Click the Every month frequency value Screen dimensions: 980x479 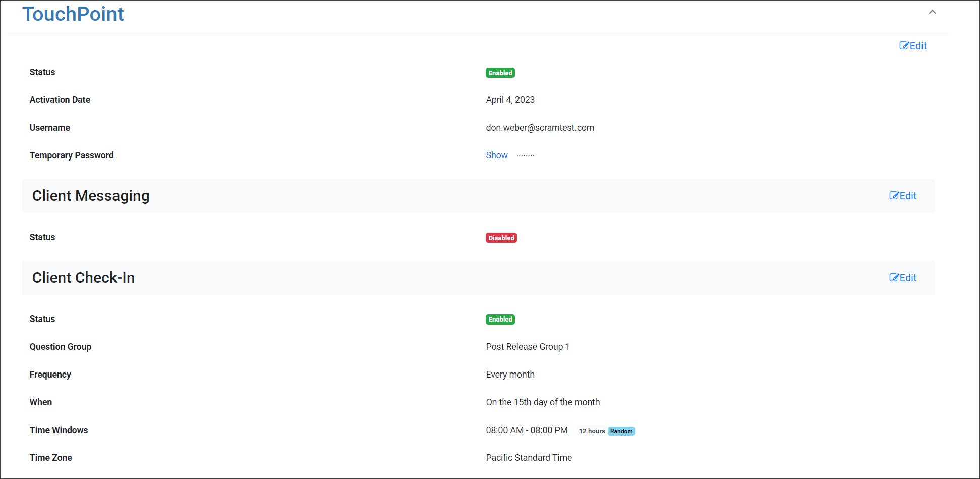(510, 375)
